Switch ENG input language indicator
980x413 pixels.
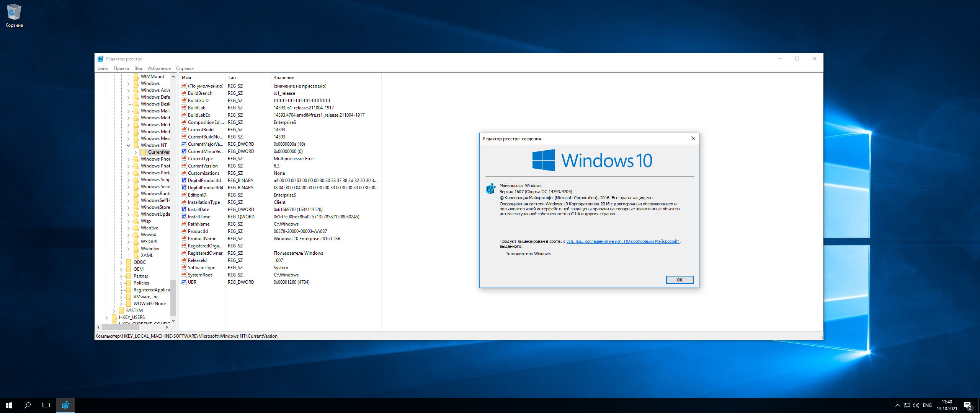[x=927, y=405]
